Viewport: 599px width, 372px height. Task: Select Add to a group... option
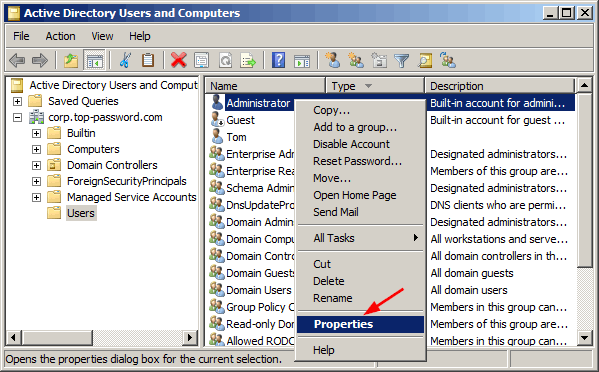click(x=360, y=127)
